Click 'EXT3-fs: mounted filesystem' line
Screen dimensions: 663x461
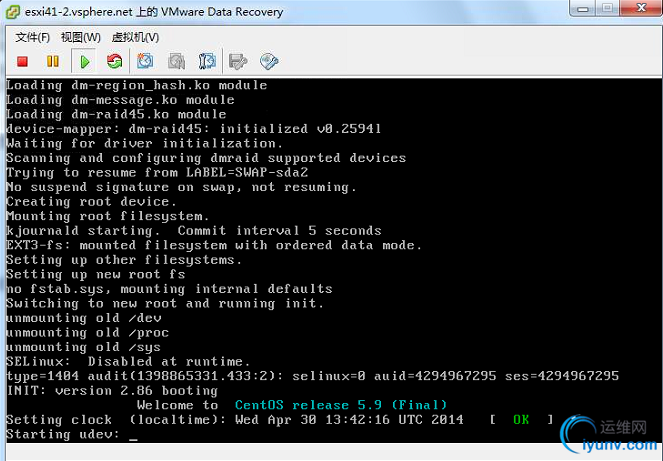pyautogui.click(x=214, y=245)
